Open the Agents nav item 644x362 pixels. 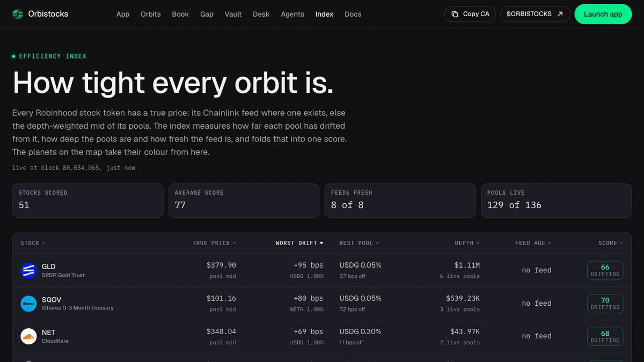[292, 14]
